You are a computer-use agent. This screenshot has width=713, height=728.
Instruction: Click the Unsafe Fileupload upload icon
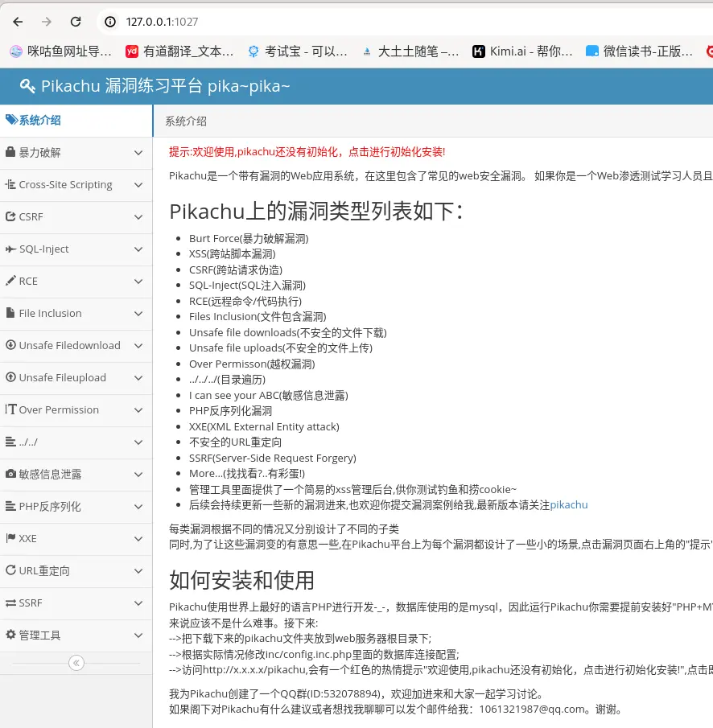[x=10, y=377]
